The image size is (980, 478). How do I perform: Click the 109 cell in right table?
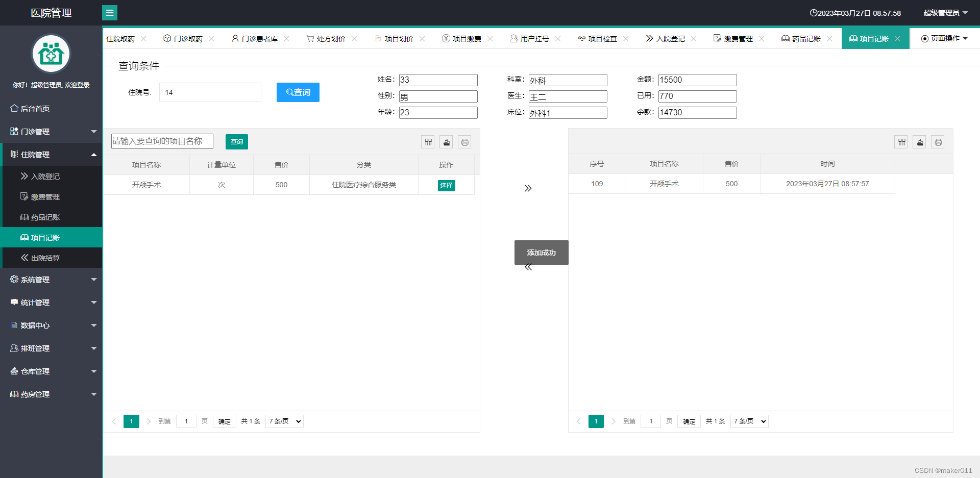pyautogui.click(x=597, y=184)
